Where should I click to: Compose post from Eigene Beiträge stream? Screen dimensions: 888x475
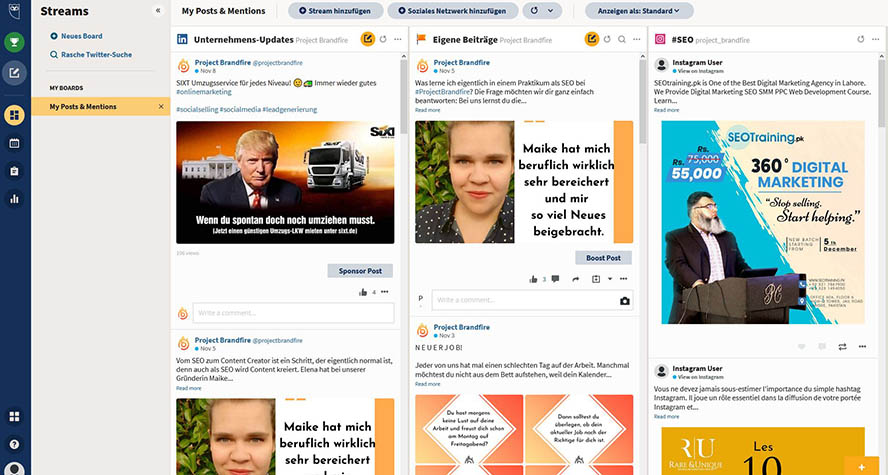tap(592, 39)
